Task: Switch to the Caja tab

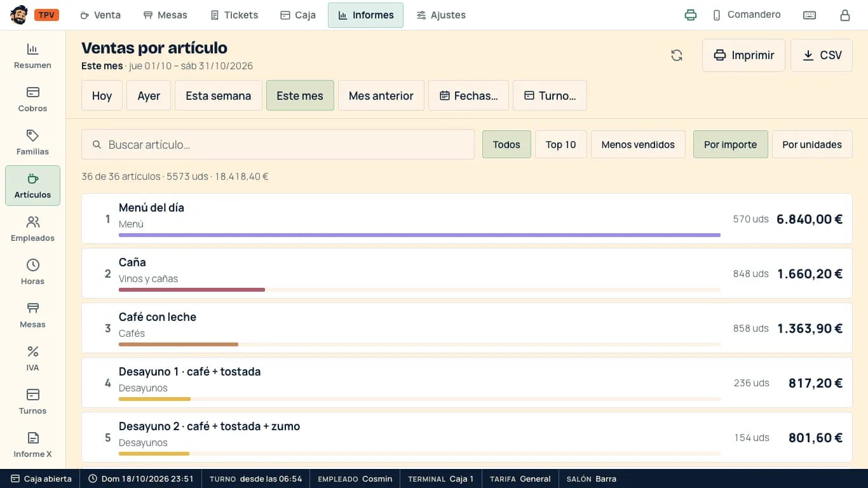Action: point(298,15)
